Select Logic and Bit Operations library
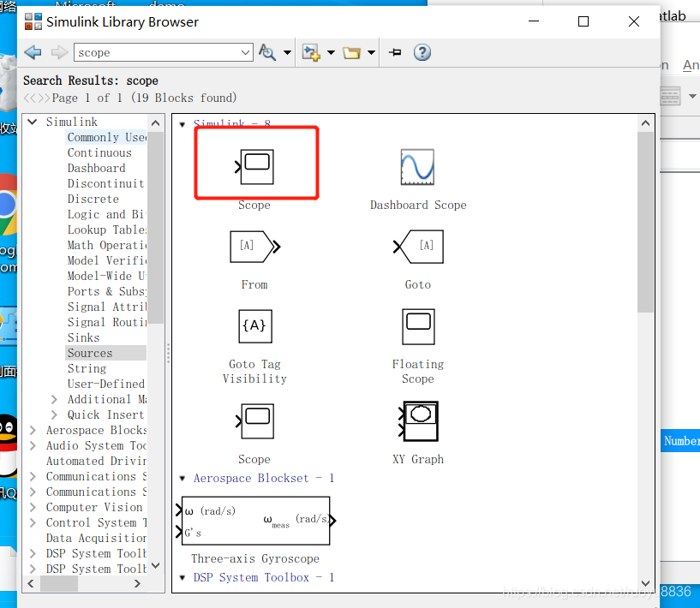 [107, 215]
